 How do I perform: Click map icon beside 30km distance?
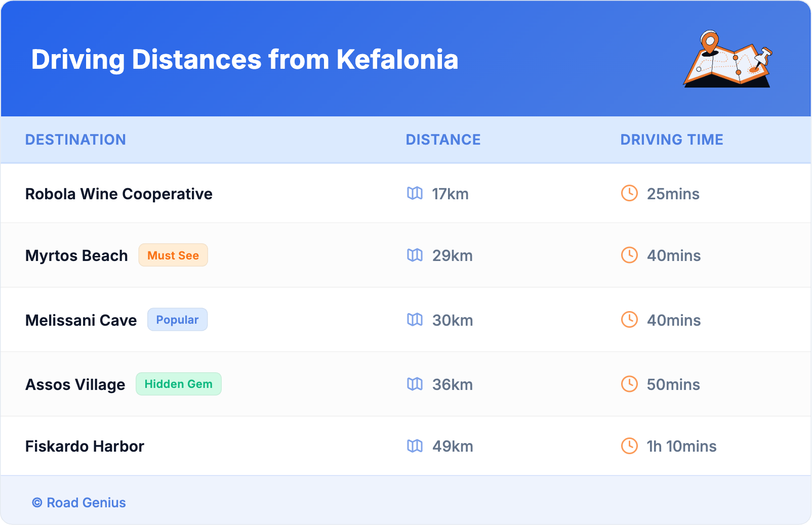(415, 320)
